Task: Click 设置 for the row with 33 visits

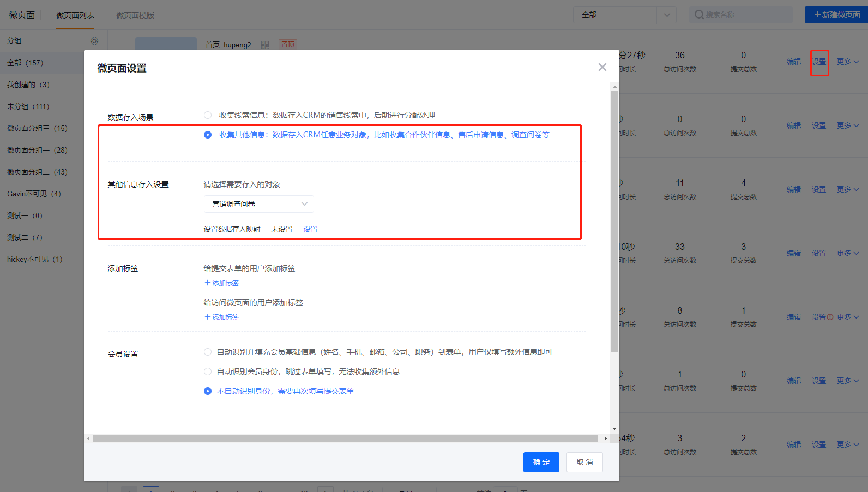Action: [819, 253]
